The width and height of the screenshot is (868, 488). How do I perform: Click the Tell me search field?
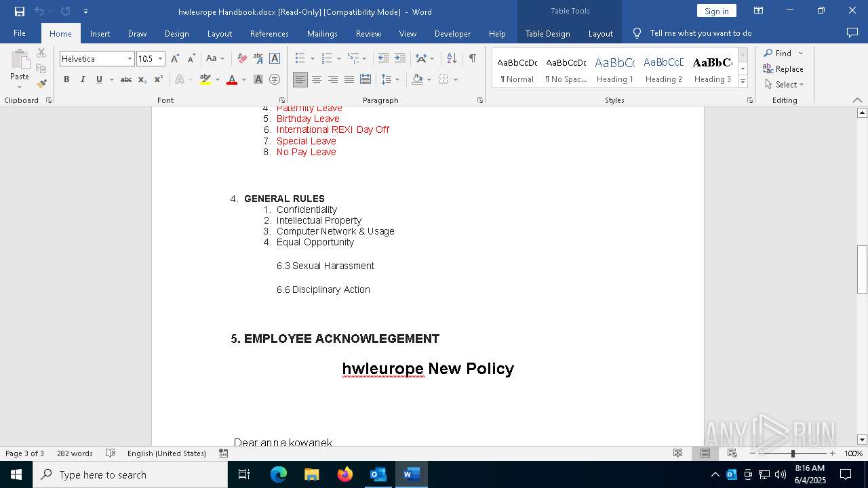[x=701, y=33]
